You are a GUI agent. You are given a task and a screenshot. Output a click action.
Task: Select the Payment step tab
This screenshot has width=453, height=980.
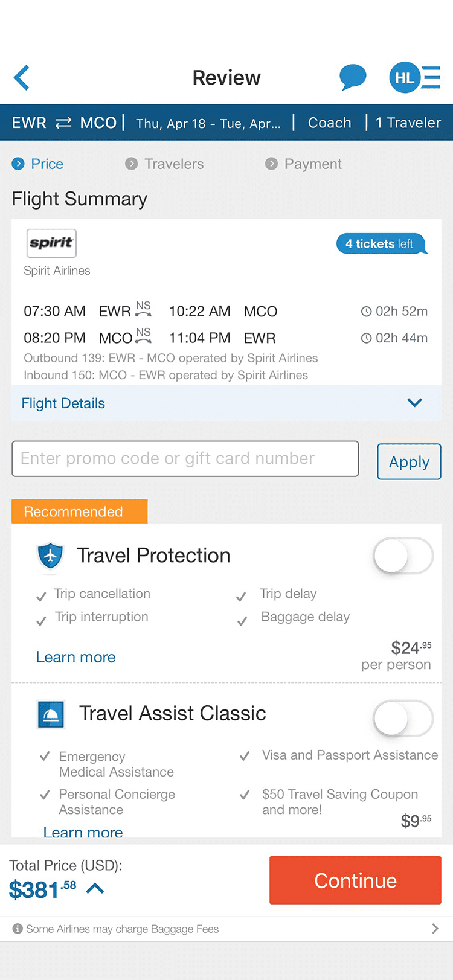point(303,164)
